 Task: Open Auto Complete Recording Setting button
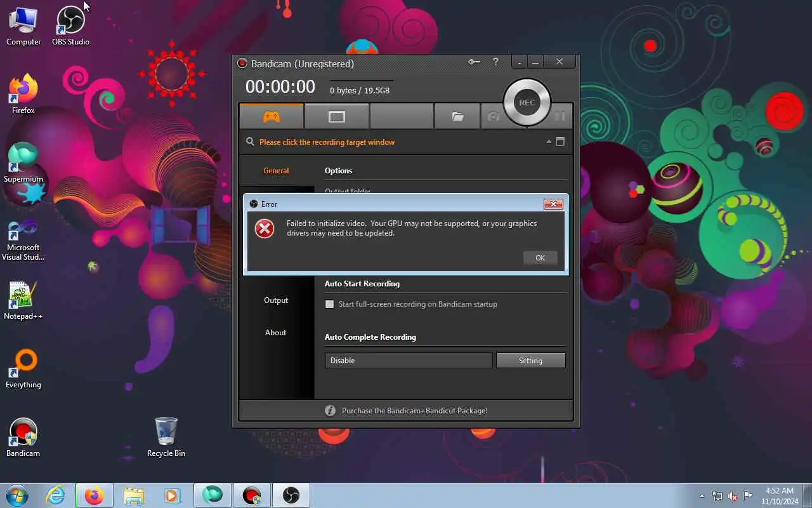coord(530,361)
